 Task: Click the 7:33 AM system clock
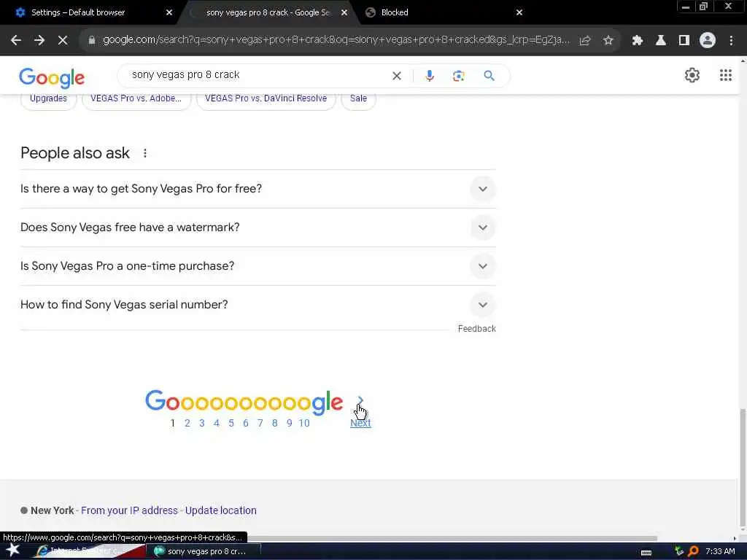(x=720, y=551)
